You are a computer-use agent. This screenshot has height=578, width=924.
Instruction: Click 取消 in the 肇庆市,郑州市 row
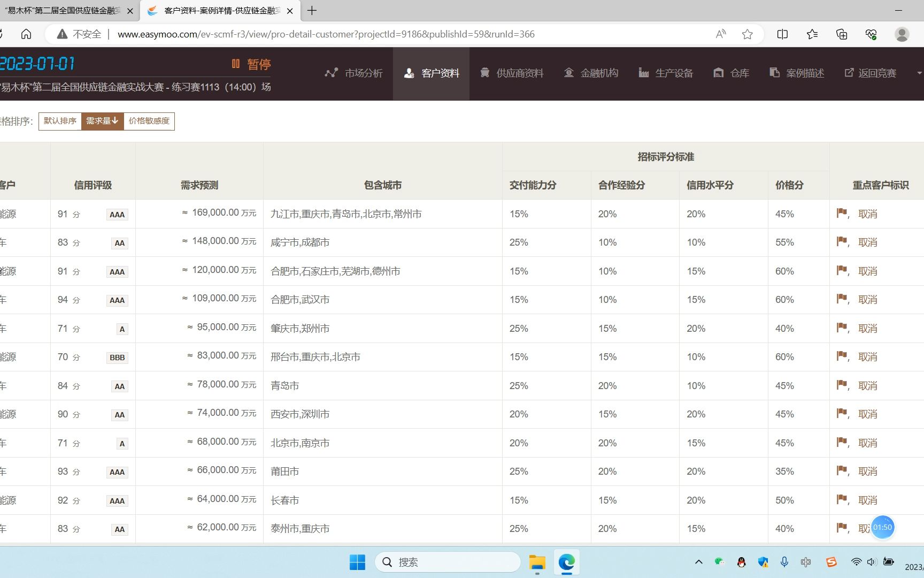point(868,329)
